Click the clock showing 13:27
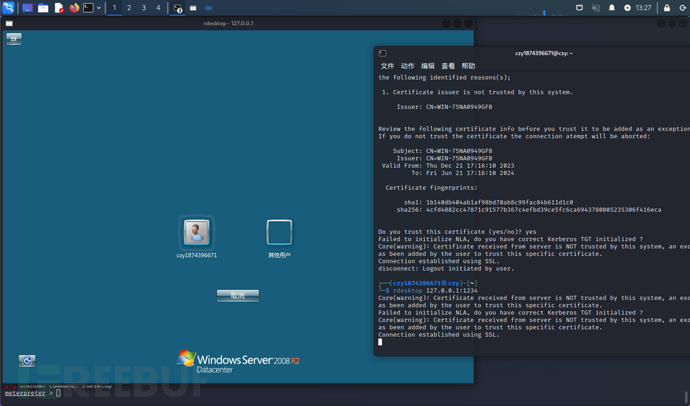Screen dimensions: 690x406 tap(643, 8)
